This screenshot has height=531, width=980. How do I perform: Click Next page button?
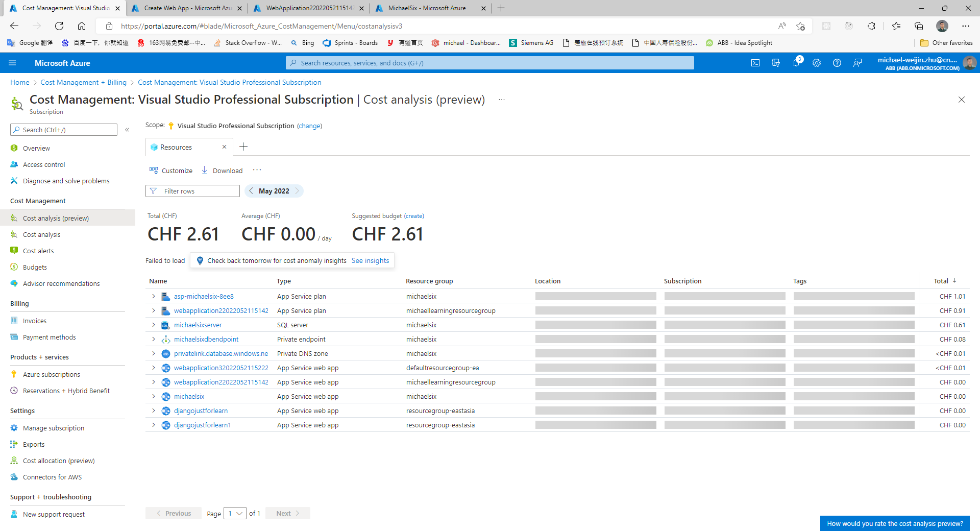coord(288,513)
